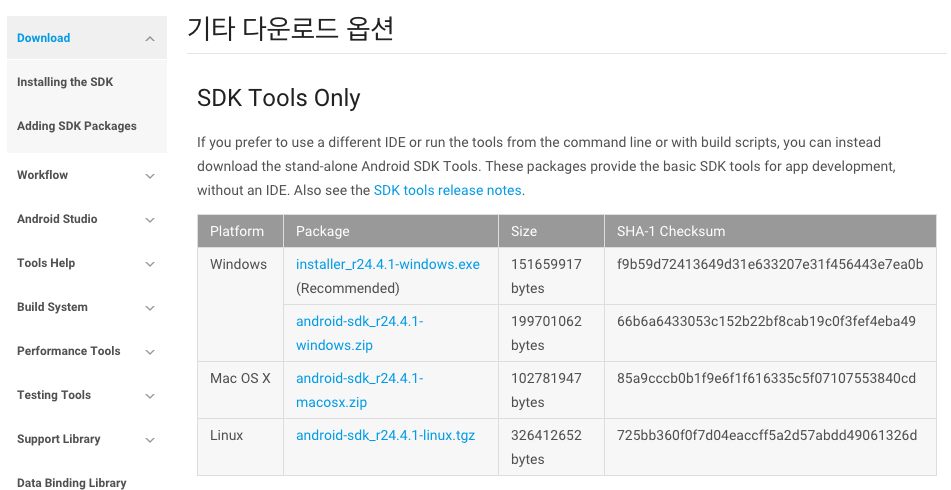Click the Workflow sidebar label

[43, 175]
